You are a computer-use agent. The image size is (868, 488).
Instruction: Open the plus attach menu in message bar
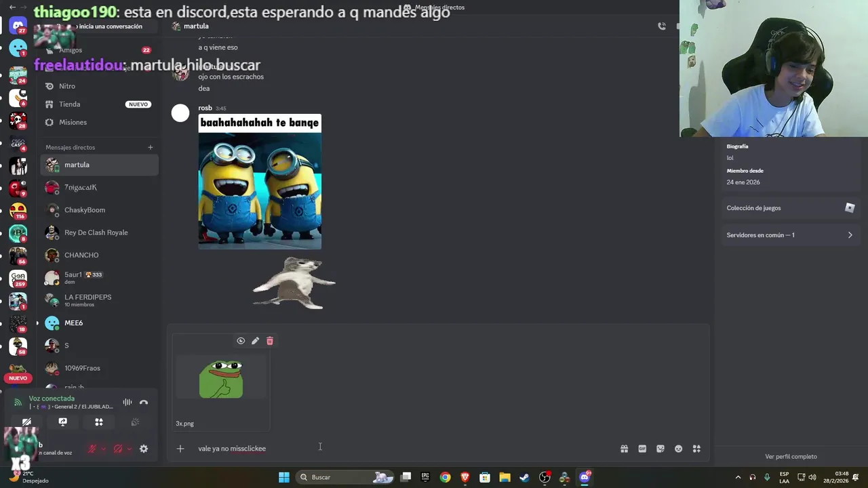(x=180, y=449)
